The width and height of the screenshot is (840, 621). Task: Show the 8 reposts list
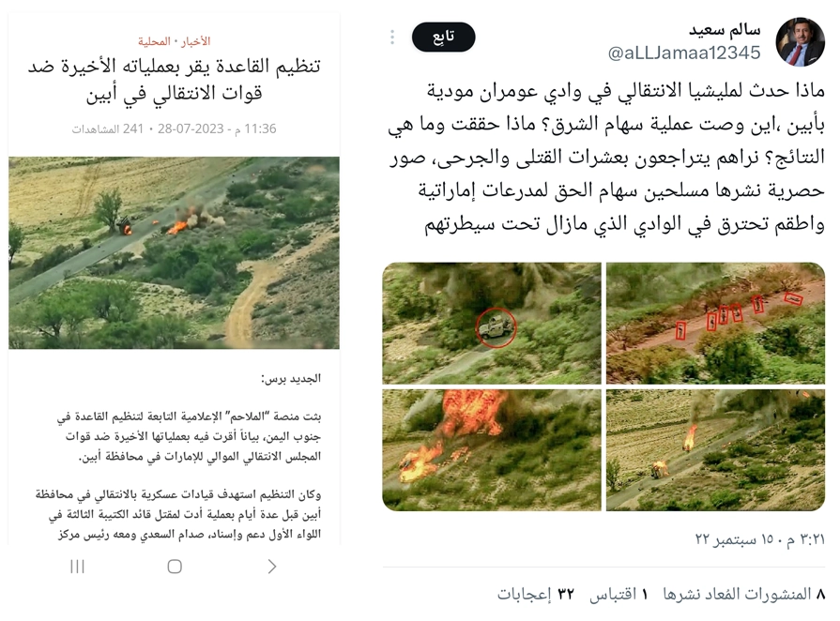tap(744, 594)
